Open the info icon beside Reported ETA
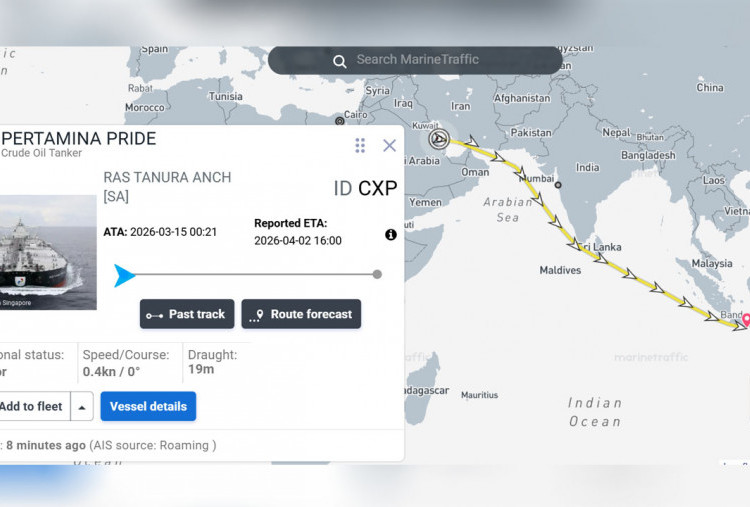 click(391, 234)
